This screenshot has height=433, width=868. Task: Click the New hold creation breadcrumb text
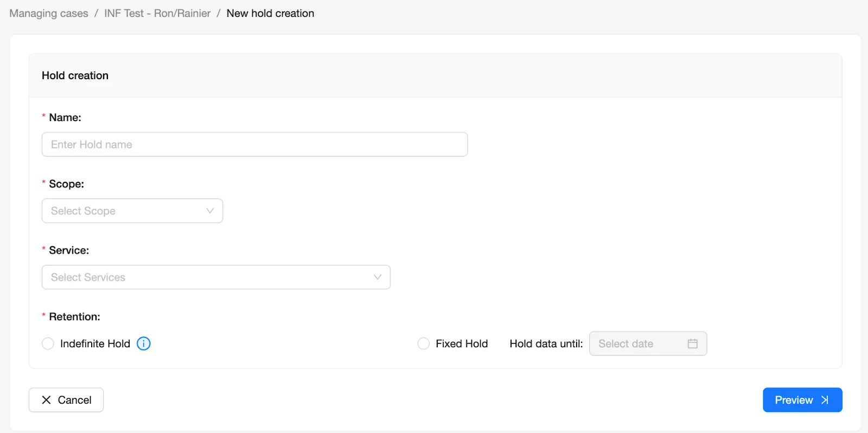click(270, 14)
